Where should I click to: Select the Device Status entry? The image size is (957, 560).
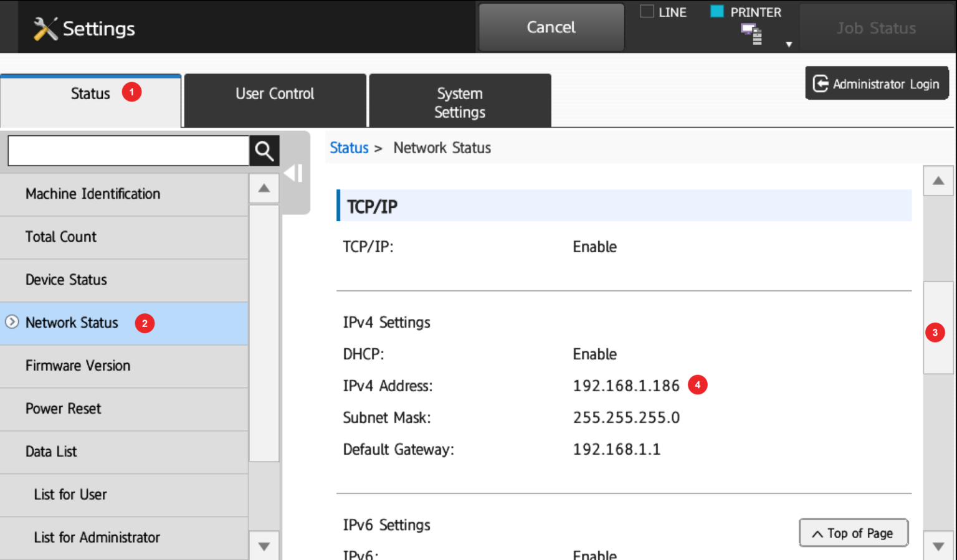click(x=66, y=280)
